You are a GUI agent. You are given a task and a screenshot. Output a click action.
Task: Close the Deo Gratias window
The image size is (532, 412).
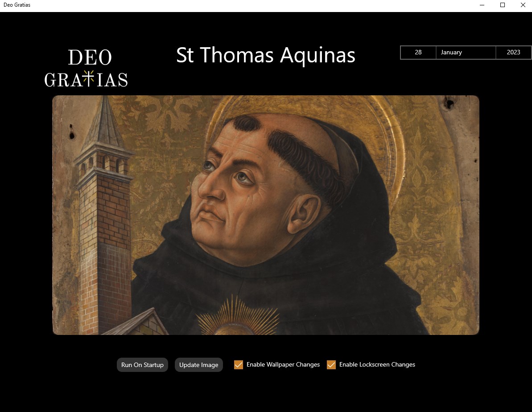[523, 5]
